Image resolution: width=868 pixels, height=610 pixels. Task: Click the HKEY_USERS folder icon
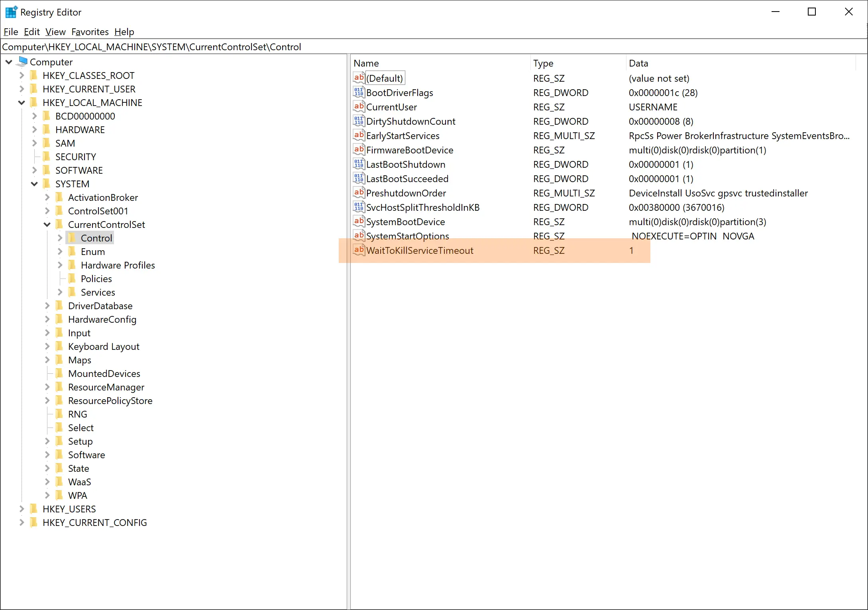[x=34, y=509]
